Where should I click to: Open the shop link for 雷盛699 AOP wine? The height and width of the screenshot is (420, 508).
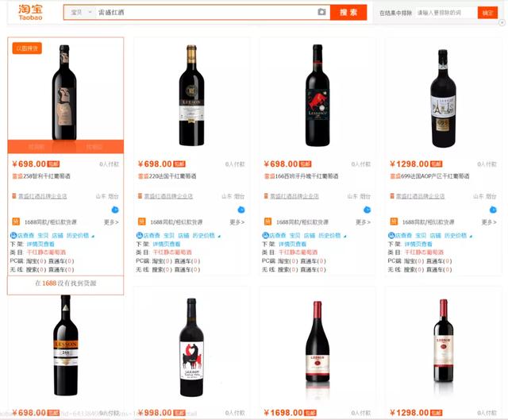[420, 196]
